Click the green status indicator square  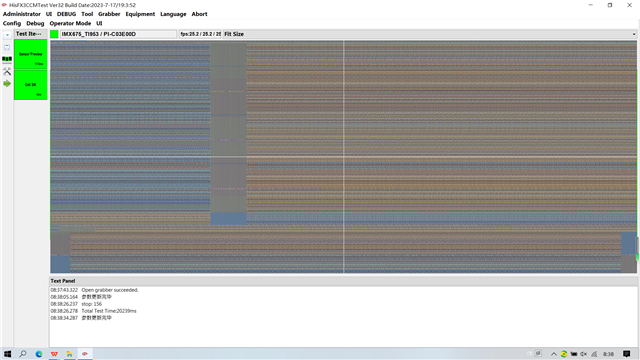[54, 34]
